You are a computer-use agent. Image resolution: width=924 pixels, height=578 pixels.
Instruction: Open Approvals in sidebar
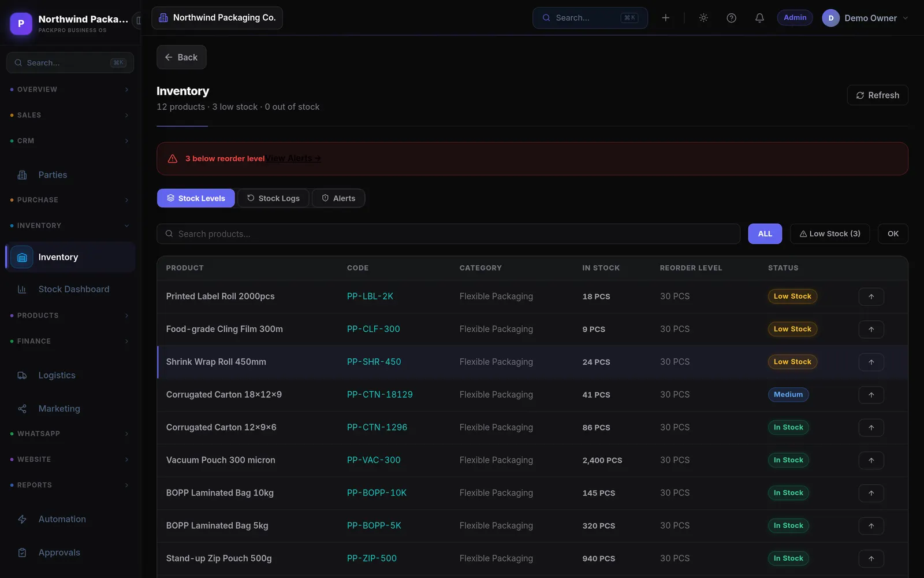(70, 553)
